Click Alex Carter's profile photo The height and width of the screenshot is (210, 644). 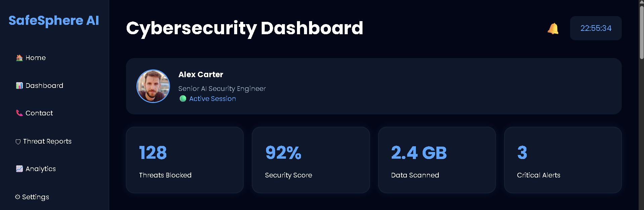[x=153, y=86]
